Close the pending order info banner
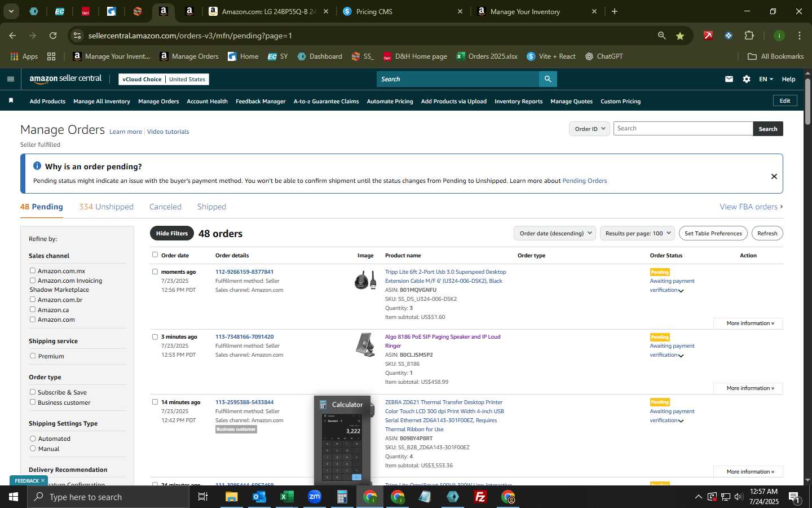This screenshot has height=508, width=812. 774,176
